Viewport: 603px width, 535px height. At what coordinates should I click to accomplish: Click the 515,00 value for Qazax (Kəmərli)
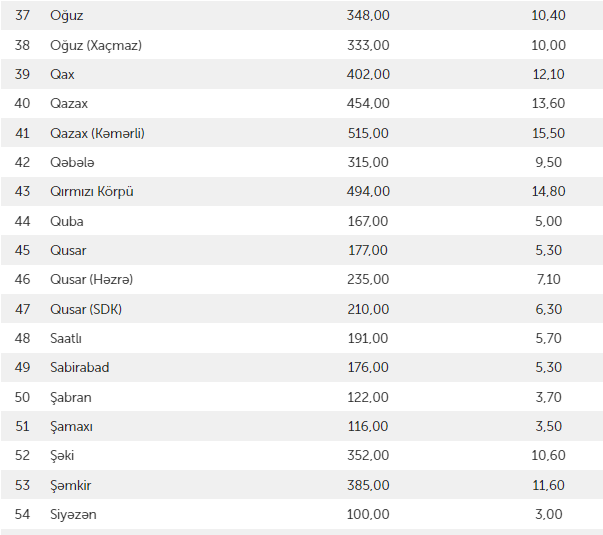coord(368,133)
